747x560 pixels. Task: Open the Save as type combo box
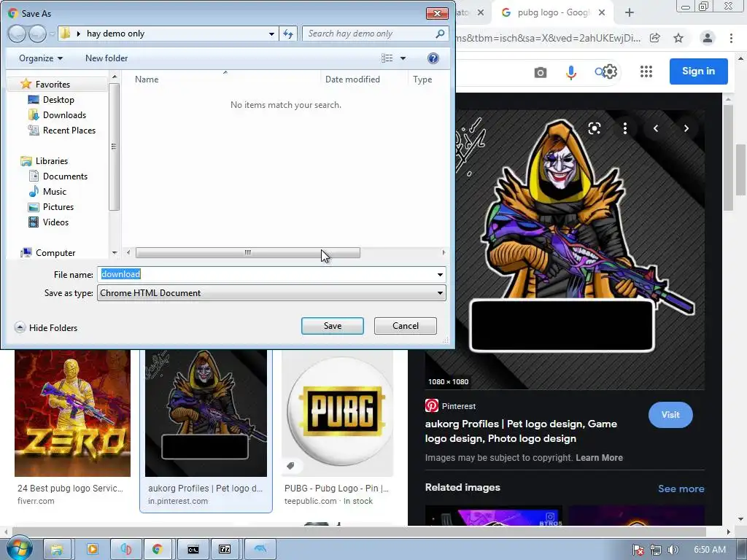(x=271, y=293)
